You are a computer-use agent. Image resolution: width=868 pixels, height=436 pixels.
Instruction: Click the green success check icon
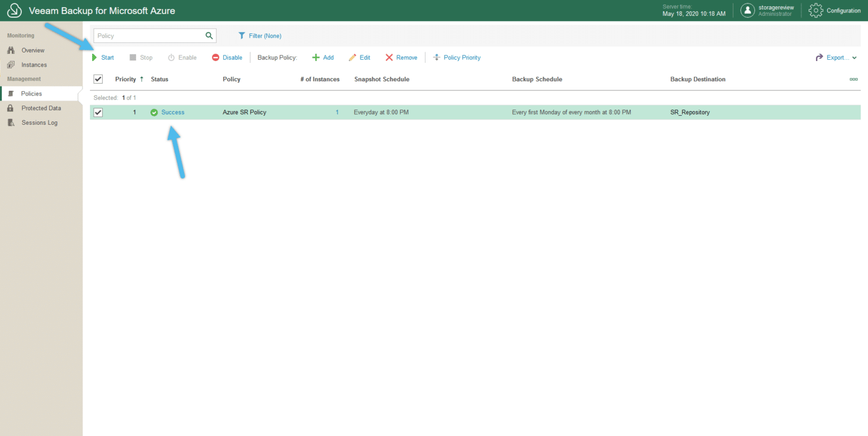[x=154, y=112]
